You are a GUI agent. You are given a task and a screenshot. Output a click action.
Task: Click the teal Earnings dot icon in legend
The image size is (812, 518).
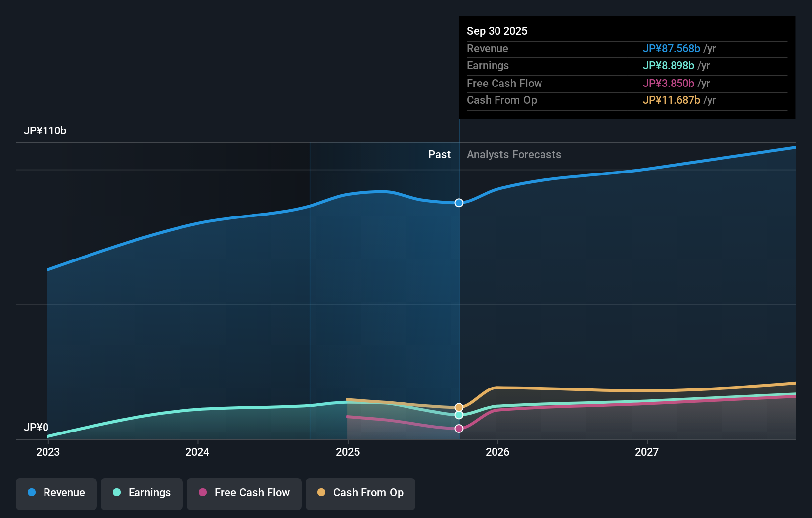(116, 493)
